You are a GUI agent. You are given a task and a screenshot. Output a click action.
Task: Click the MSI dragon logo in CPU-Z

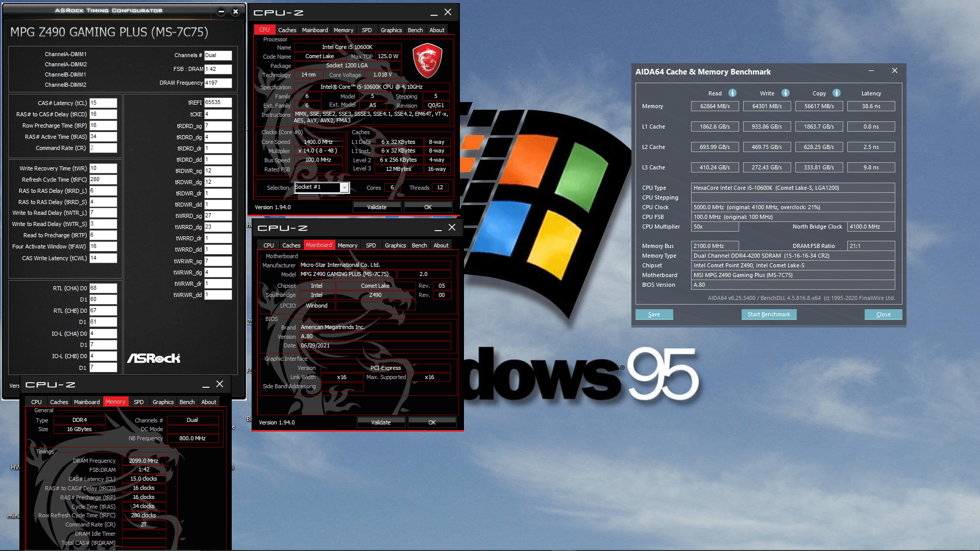[x=427, y=61]
